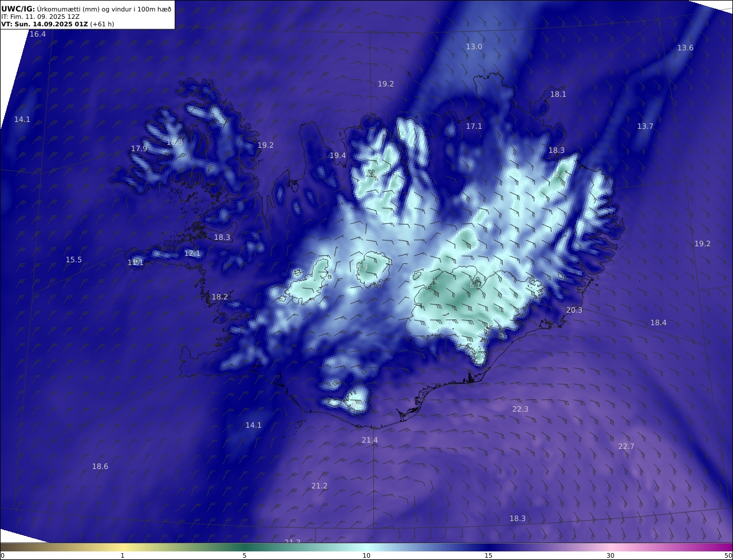Click the 17.9 value over the Westfjords
This screenshot has width=733, height=560.
tap(139, 149)
